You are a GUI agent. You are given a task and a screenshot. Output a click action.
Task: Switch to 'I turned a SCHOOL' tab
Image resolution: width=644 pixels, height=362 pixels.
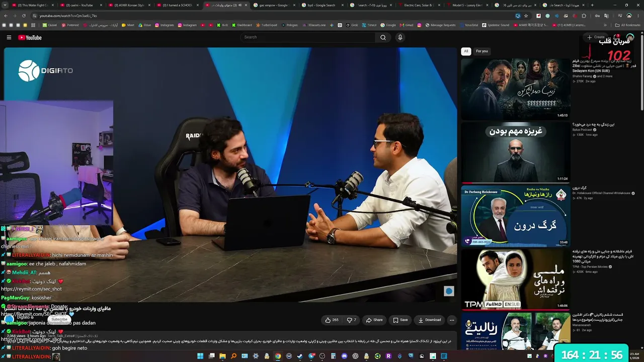tap(177, 5)
